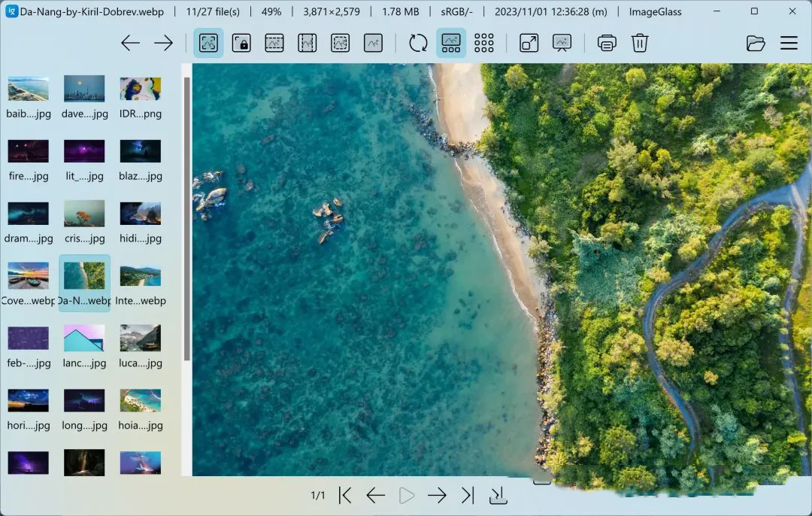Click the circular-arrow refresh icon
812x516 pixels.
click(x=418, y=43)
